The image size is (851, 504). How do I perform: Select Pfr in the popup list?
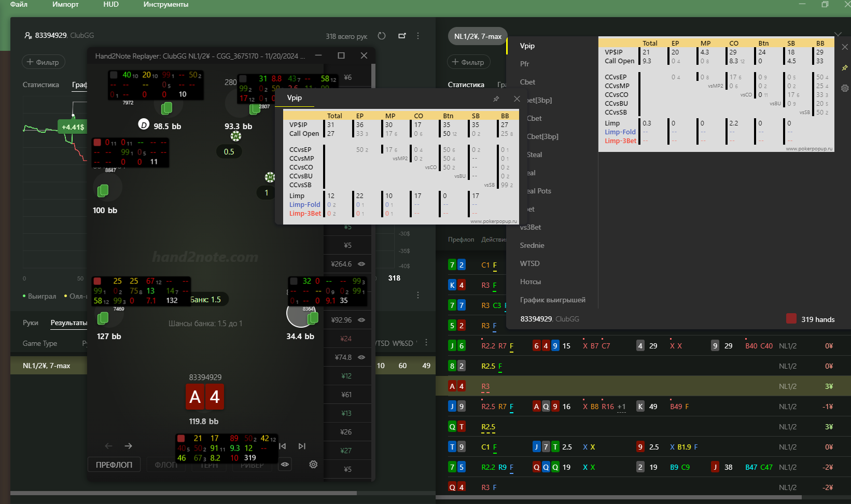tap(525, 64)
